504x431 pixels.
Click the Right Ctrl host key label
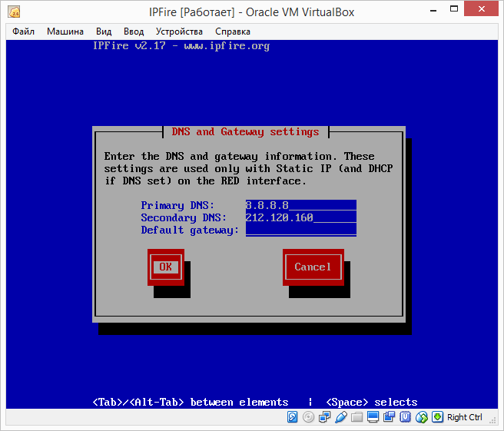click(465, 417)
